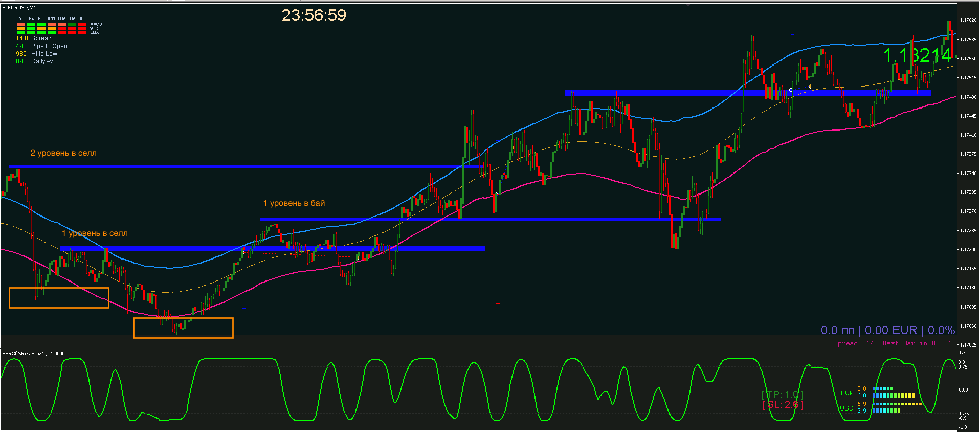Click the [SL: 2.6] stop-loss label
The image size is (980, 432).
(x=783, y=405)
